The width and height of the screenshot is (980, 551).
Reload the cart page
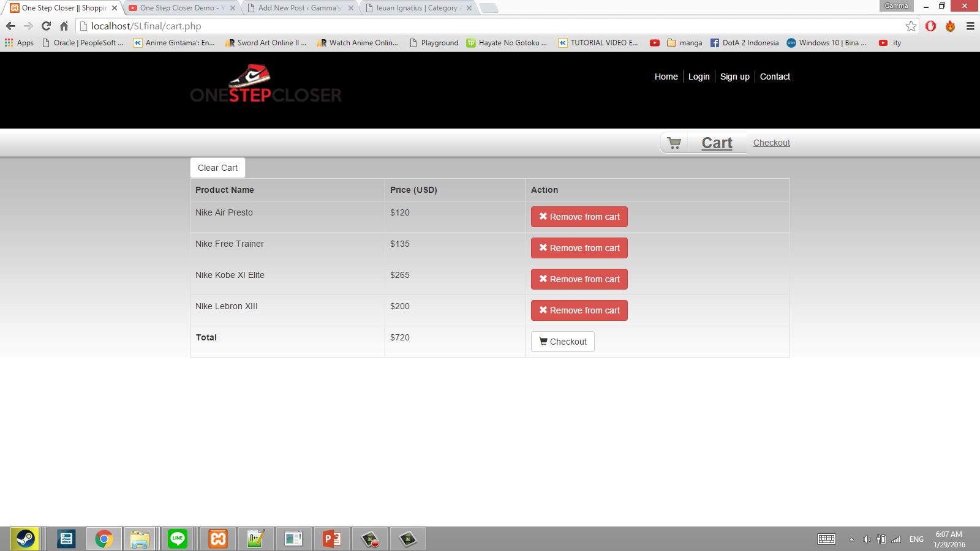pyautogui.click(x=46, y=26)
